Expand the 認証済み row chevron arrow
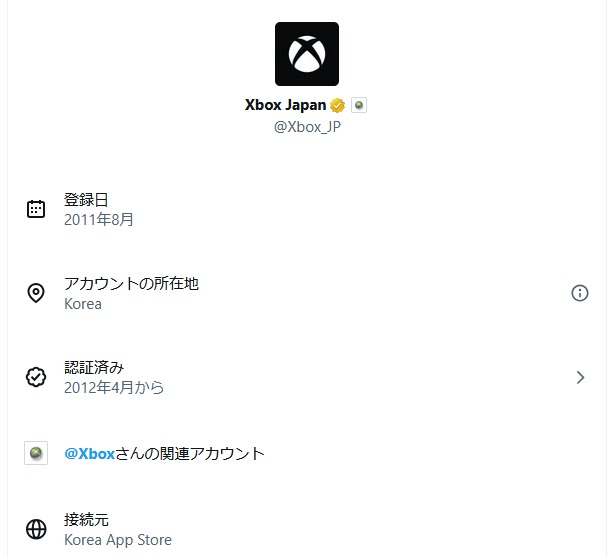The width and height of the screenshot is (613, 558). pyautogui.click(x=581, y=377)
